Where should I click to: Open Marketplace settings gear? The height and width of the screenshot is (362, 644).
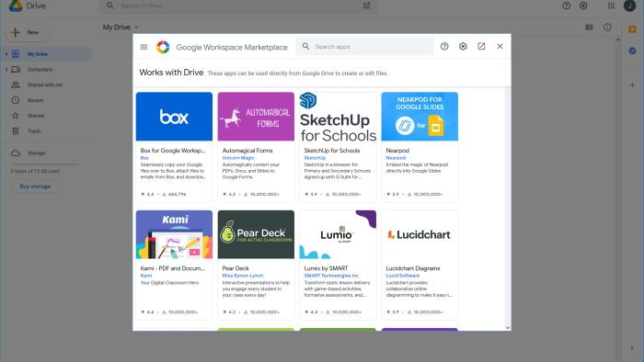coord(463,46)
